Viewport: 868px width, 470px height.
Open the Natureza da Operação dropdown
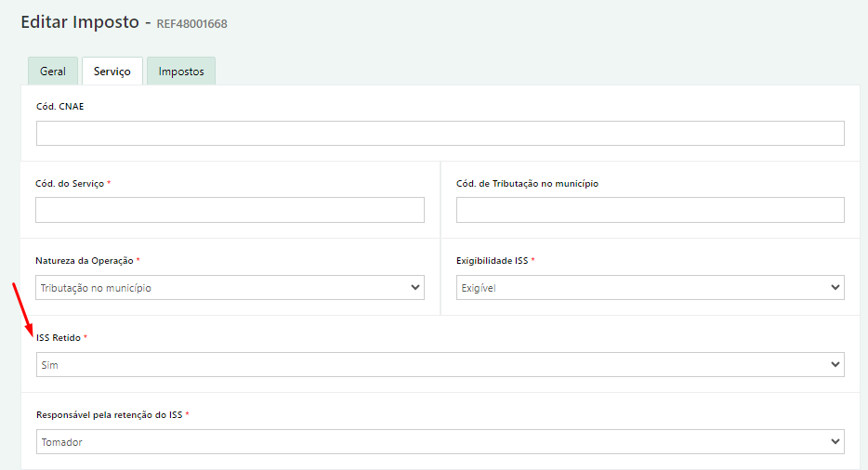point(230,287)
